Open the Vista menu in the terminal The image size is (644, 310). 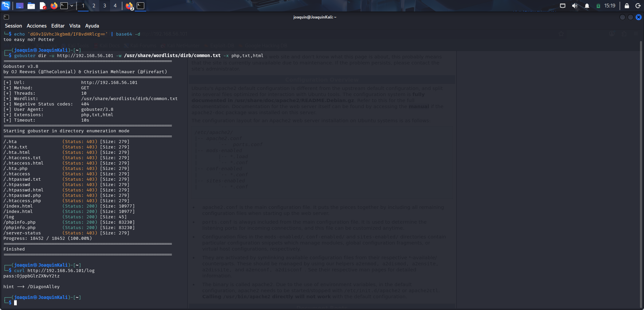75,26
